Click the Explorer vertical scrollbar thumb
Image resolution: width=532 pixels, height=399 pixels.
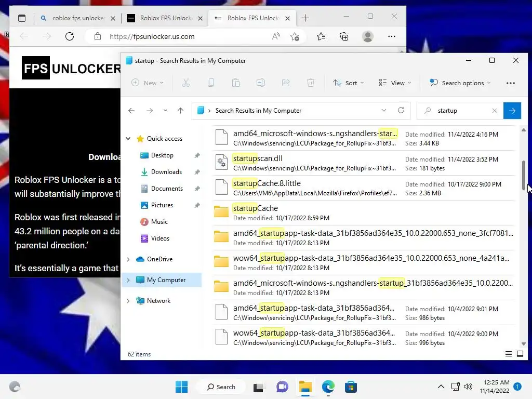pyautogui.click(x=524, y=175)
